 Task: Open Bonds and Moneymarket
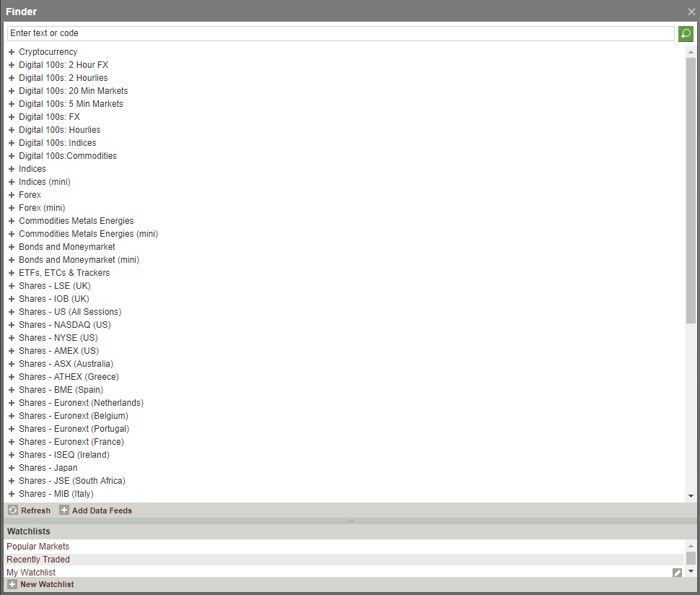pyautogui.click(x=67, y=246)
